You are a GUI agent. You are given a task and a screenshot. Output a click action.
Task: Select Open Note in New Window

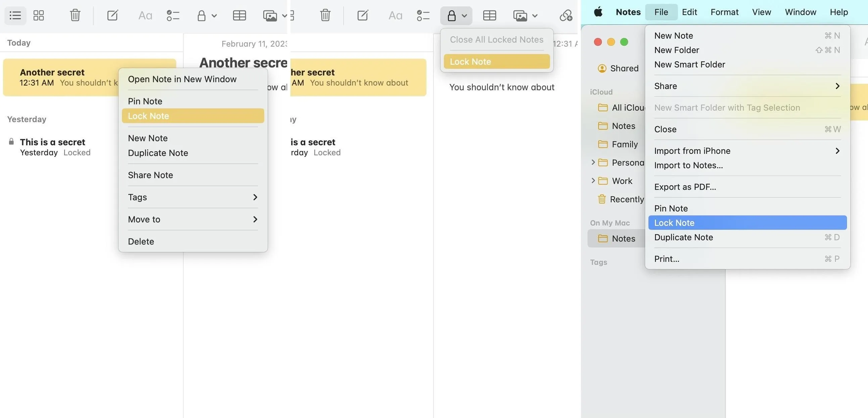[193, 79]
